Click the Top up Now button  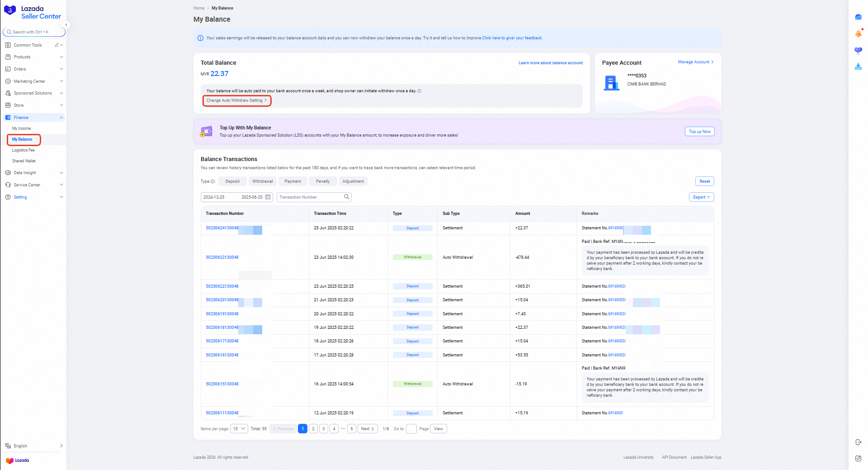(699, 131)
